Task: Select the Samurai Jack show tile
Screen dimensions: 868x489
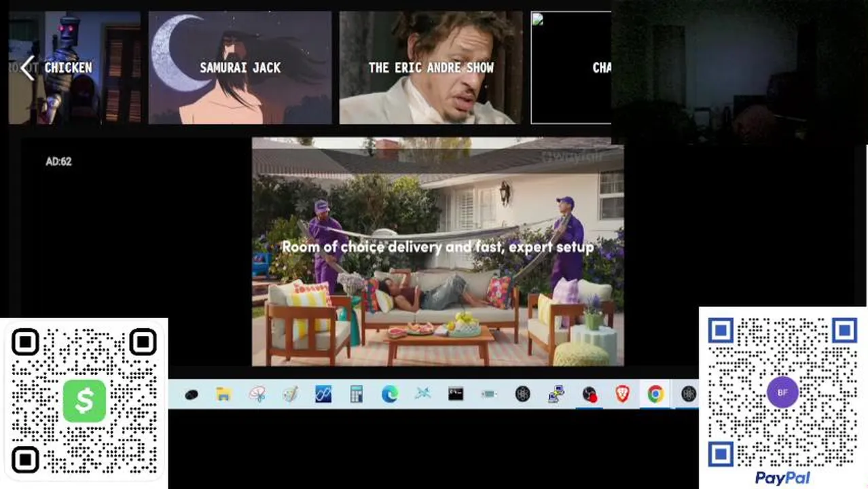Action: coord(240,67)
